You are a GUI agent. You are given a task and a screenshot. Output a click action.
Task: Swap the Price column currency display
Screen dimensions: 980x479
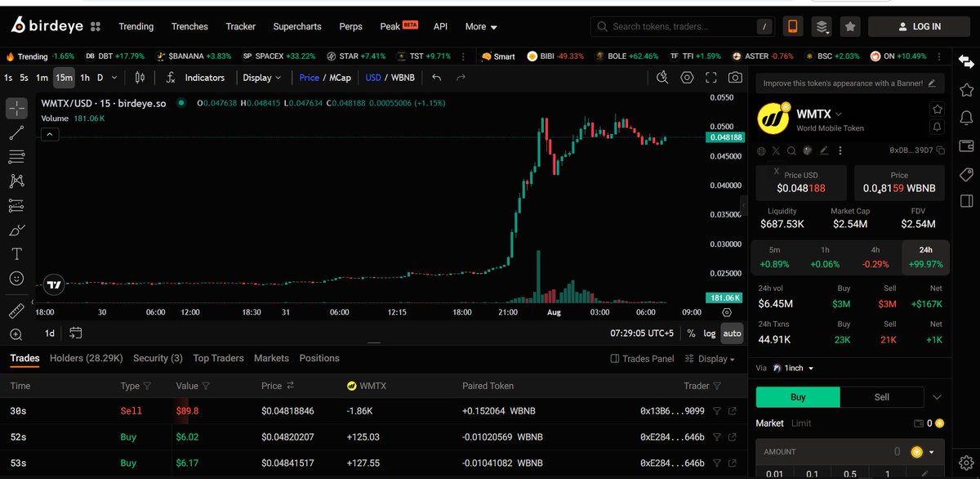pyautogui.click(x=290, y=386)
